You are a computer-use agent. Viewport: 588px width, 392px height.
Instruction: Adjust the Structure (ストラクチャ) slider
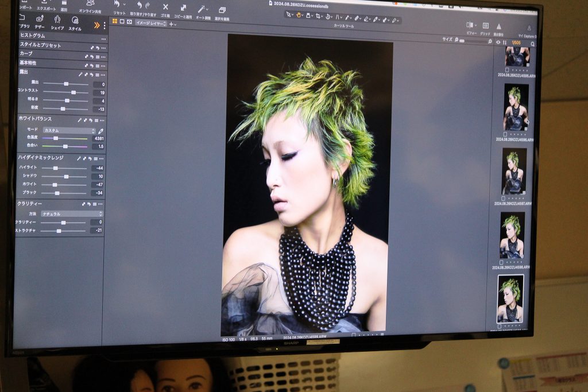63,231
